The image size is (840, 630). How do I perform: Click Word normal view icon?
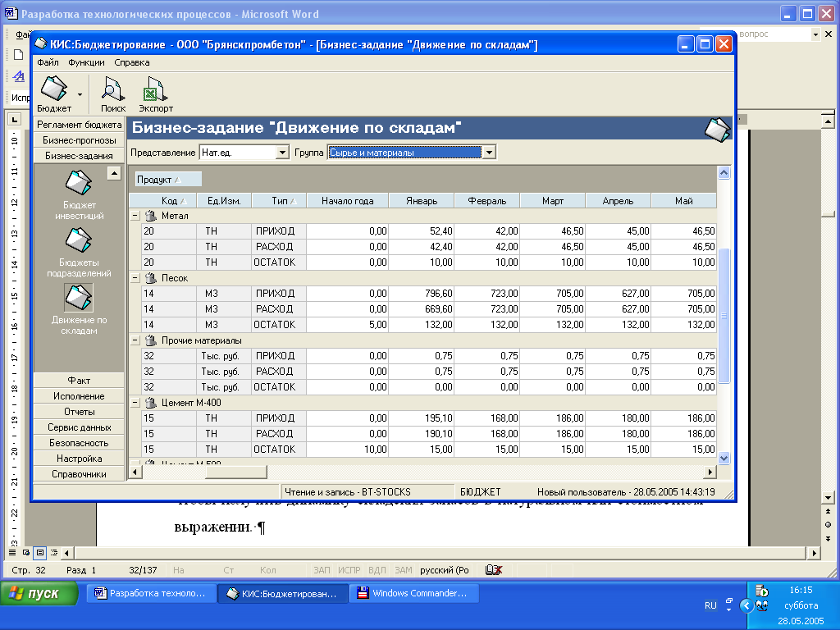pyautogui.click(x=12, y=552)
